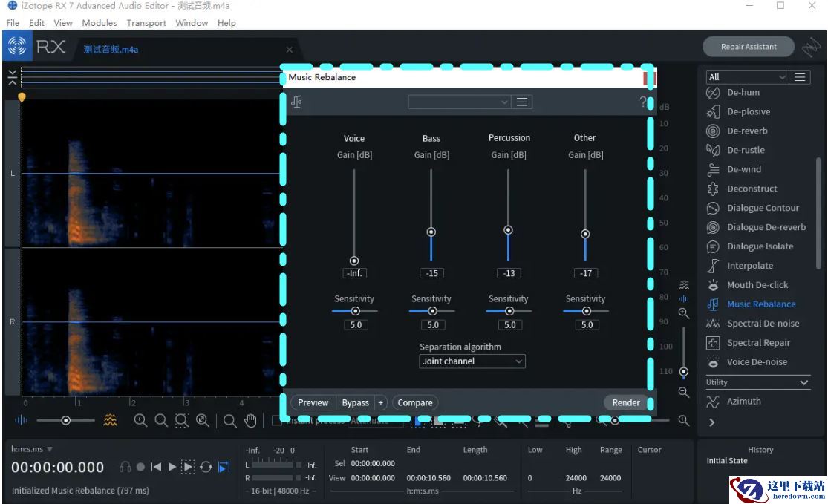Click the rewind to start button
Screen dimensions: 828x504
coord(156,467)
